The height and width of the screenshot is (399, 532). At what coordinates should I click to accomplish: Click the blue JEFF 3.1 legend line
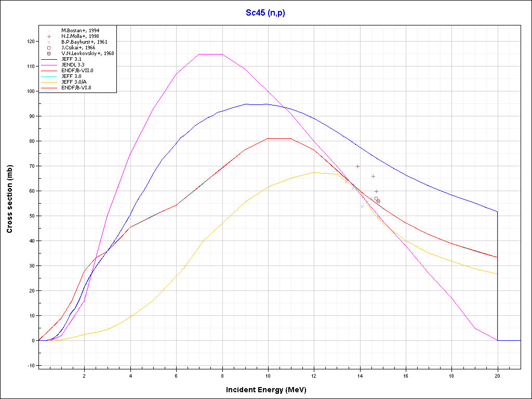click(x=50, y=59)
